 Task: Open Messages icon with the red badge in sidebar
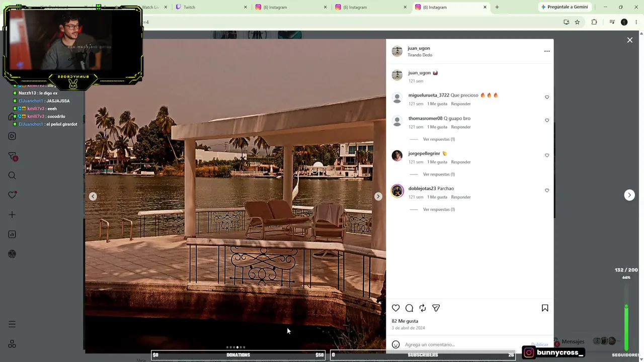(13, 156)
